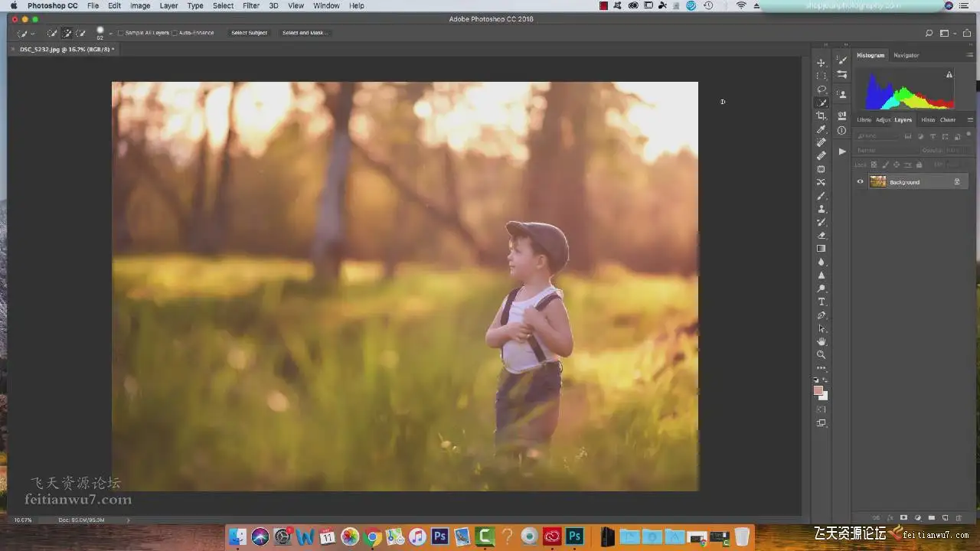Select the Crop tool

click(822, 116)
